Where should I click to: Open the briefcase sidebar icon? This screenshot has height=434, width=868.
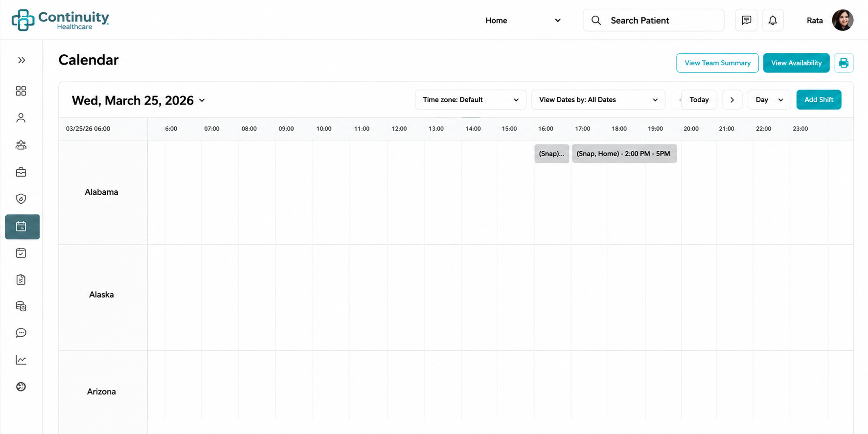click(21, 172)
